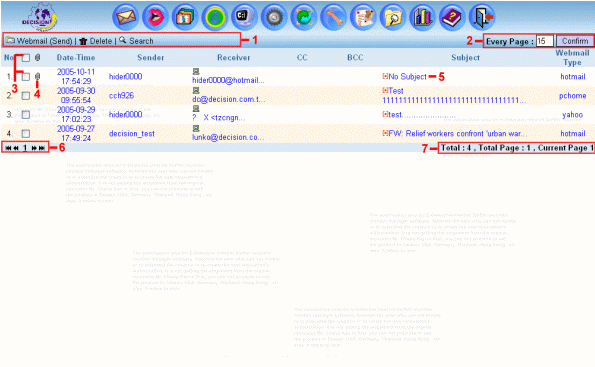Screen dimensions: 595x367
Task: Click the Subject column header
Action: coord(465,58)
